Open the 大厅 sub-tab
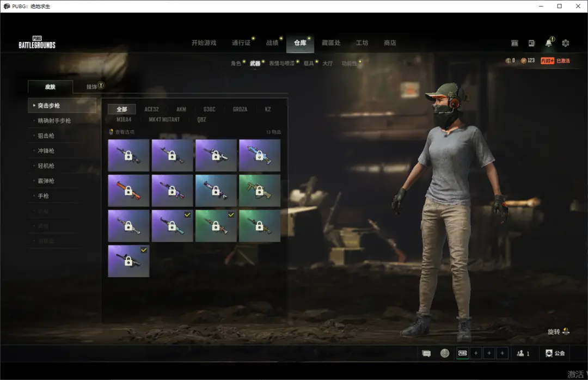 (x=327, y=63)
